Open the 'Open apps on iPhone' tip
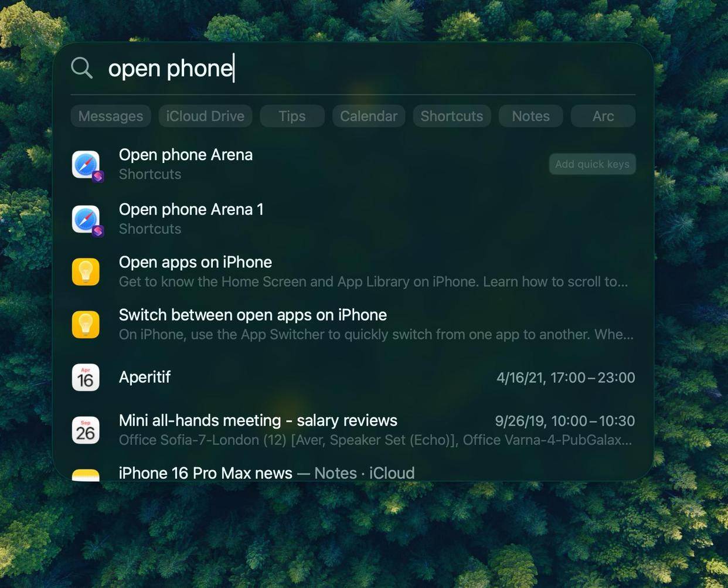Image resolution: width=728 pixels, height=588 pixels. coord(353,271)
